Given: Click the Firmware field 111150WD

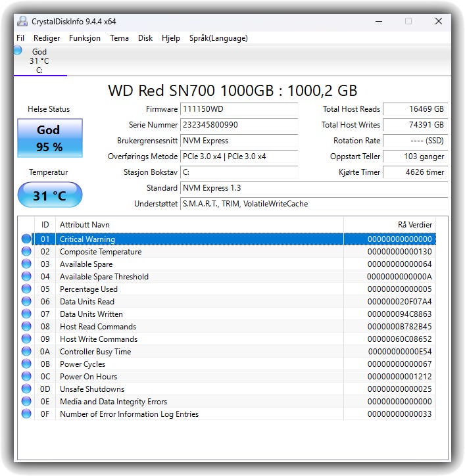Looking at the screenshot, I should pyautogui.click(x=239, y=109).
